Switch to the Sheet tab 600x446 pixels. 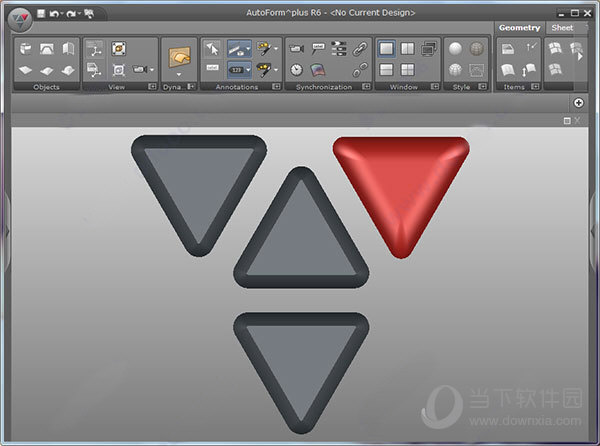tap(562, 28)
